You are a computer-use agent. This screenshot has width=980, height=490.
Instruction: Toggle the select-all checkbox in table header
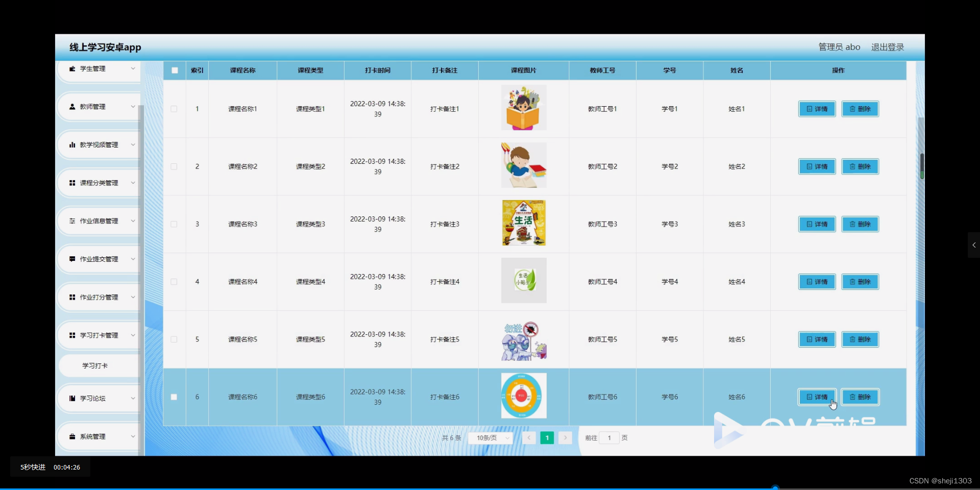(174, 70)
